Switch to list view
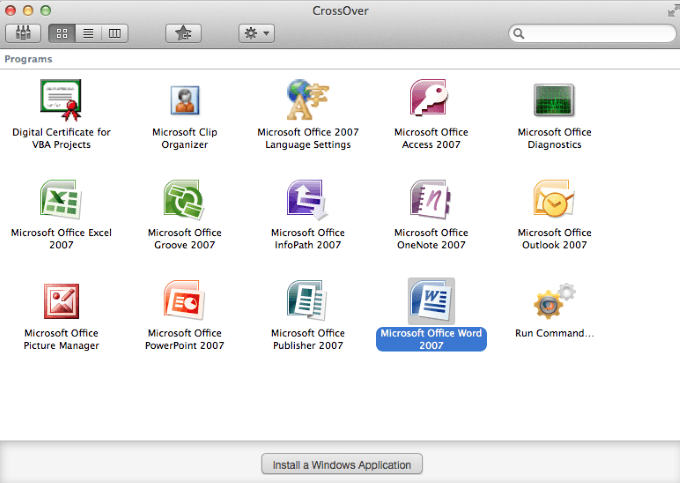Viewport: 680px width, 483px height. point(88,33)
